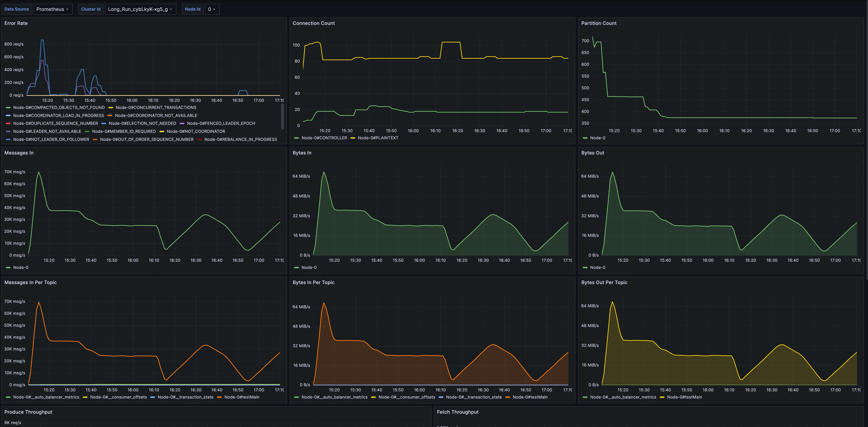Viewport: 868px width, 427px height.
Task: Click the Error Rate legend scrollbar
Action: click(x=282, y=116)
